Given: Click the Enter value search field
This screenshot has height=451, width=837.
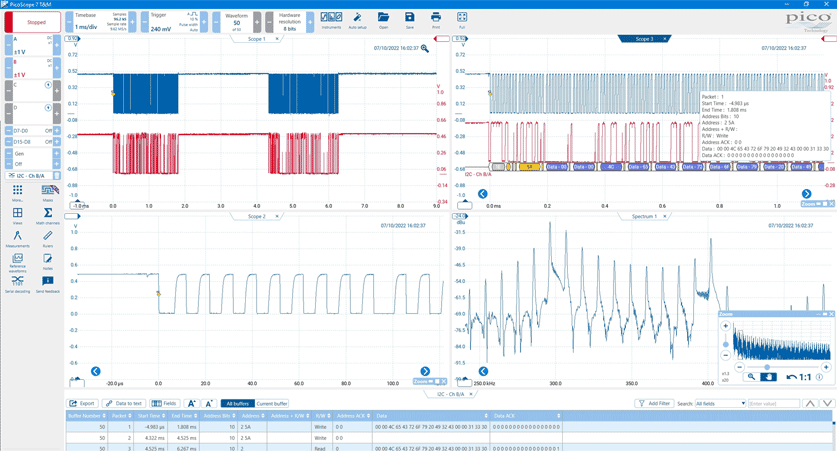Looking at the screenshot, I should [773, 403].
